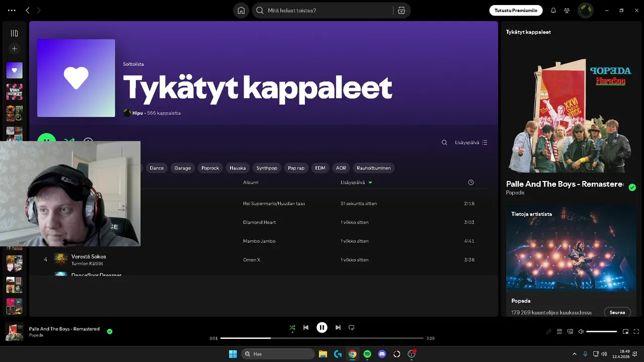
Task: Pause playback in the player bar
Action: pos(322,328)
